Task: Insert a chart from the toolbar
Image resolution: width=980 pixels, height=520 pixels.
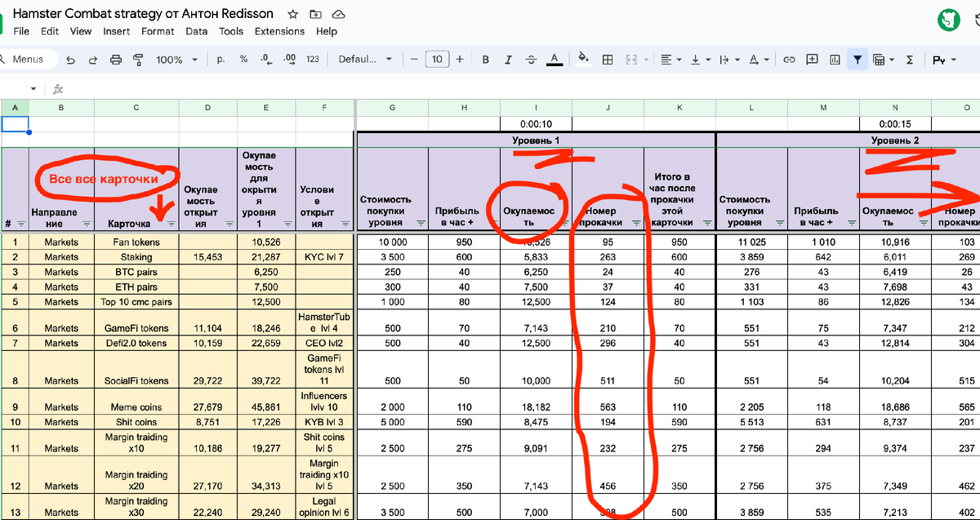Action: tap(835, 60)
